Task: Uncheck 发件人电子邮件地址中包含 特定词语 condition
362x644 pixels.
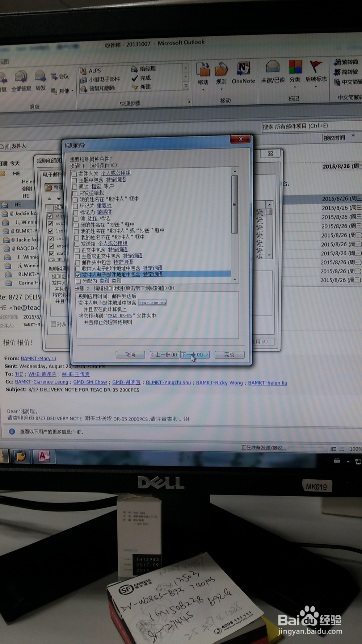Action: 78,275
